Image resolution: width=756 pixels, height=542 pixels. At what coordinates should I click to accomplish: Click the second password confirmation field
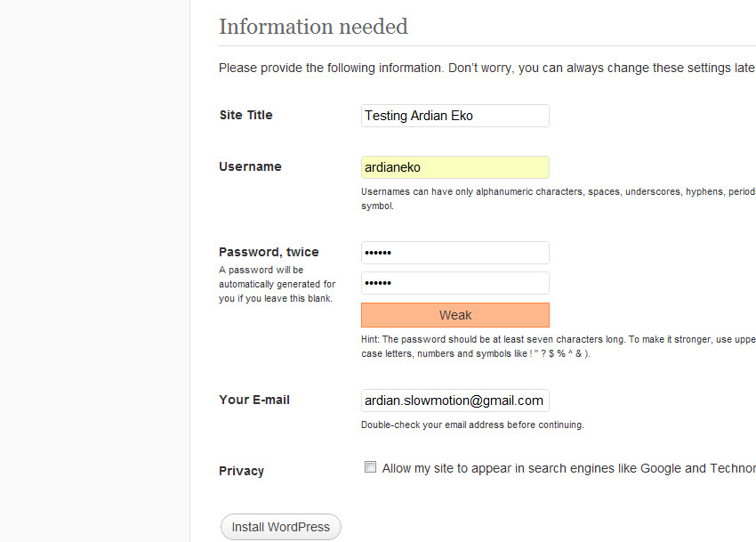[454, 283]
